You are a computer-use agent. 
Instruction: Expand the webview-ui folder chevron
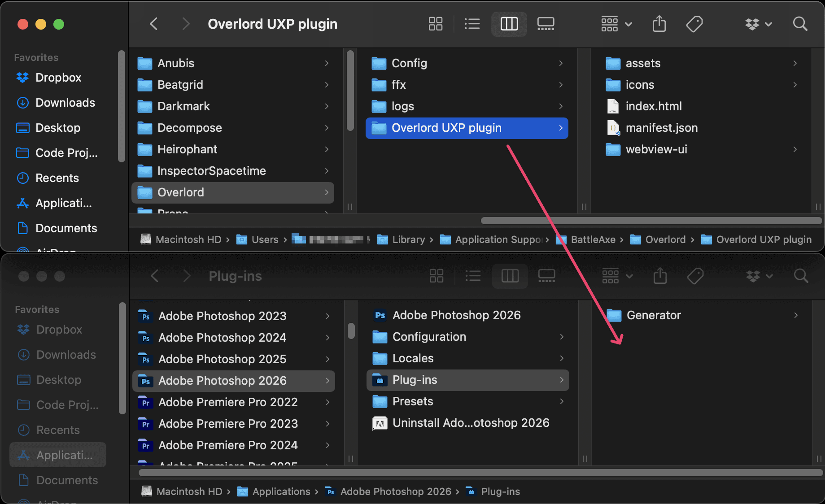[x=795, y=149]
